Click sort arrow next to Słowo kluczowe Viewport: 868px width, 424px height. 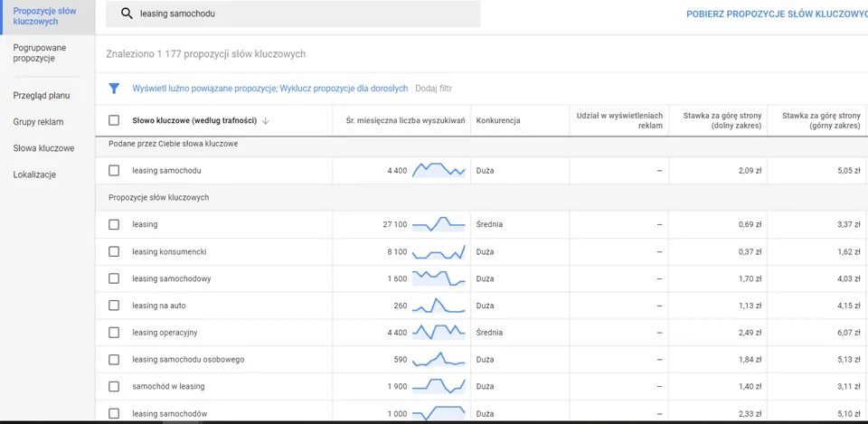pyautogui.click(x=265, y=121)
